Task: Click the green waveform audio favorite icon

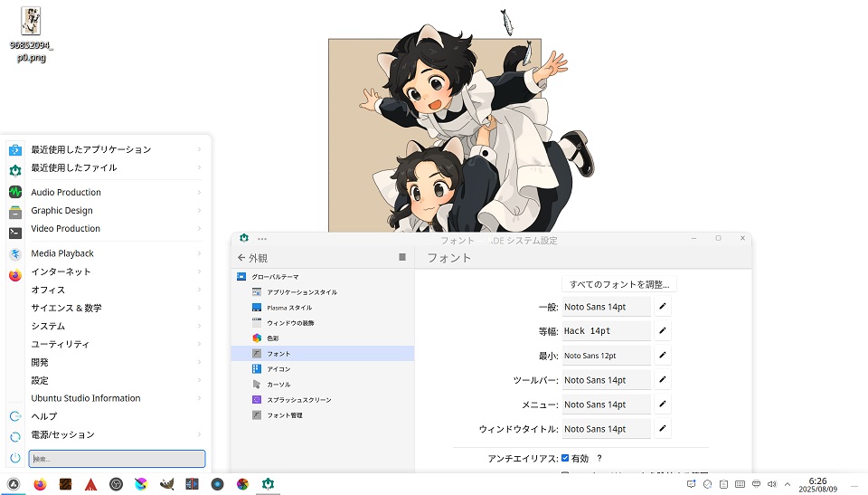Action: click(15, 192)
